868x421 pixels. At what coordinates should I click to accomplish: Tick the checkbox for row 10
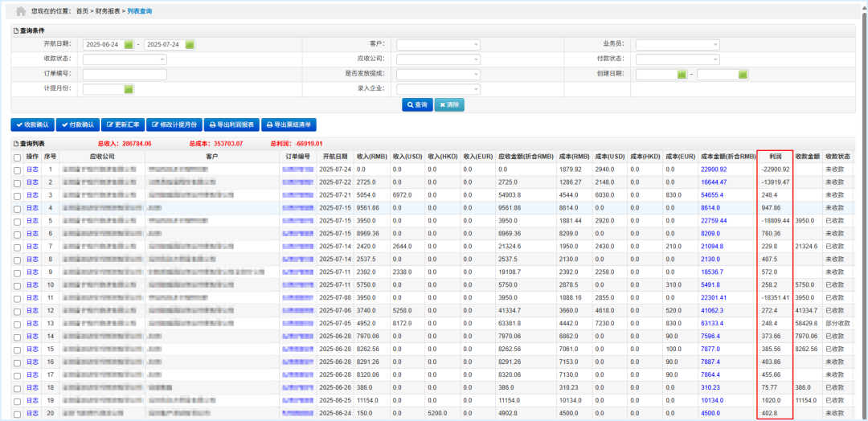[x=18, y=285]
